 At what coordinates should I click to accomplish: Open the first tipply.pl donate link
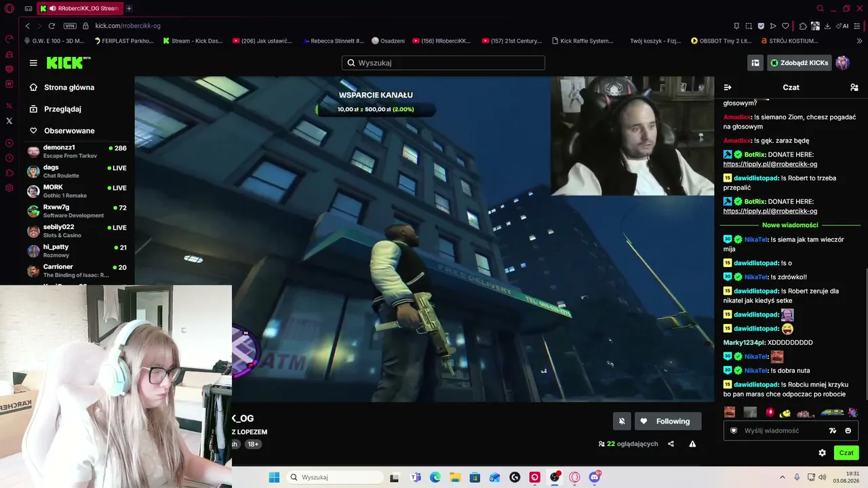[770, 164]
